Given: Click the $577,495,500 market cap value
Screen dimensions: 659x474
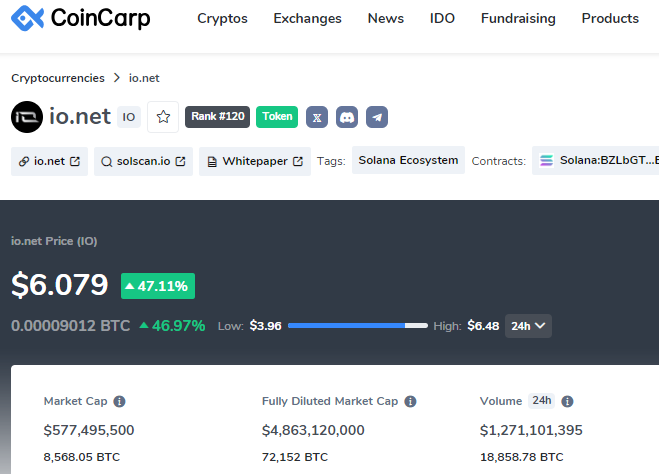Looking at the screenshot, I should coord(89,430).
